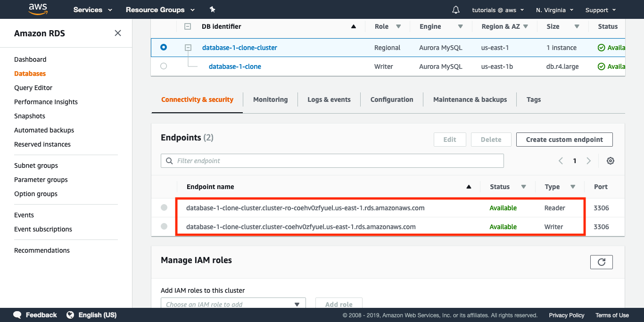Switch to Logs & events tab
Image resolution: width=644 pixels, height=322 pixels.
click(x=329, y=99)
